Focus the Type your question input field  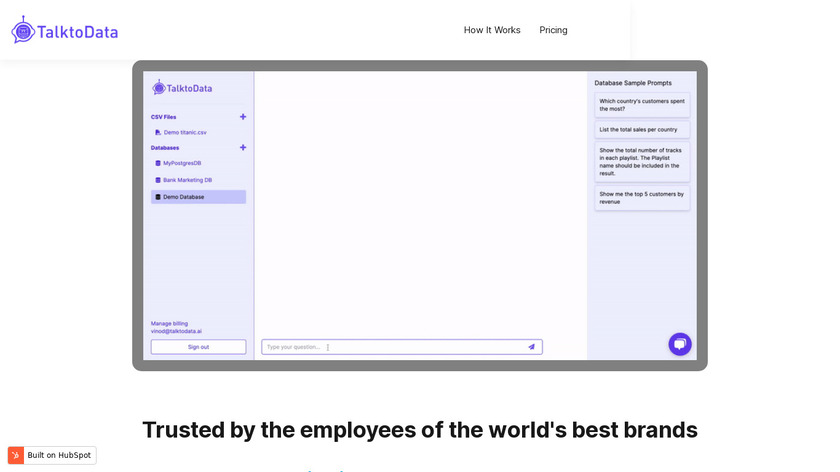click(x=402, y=347)
